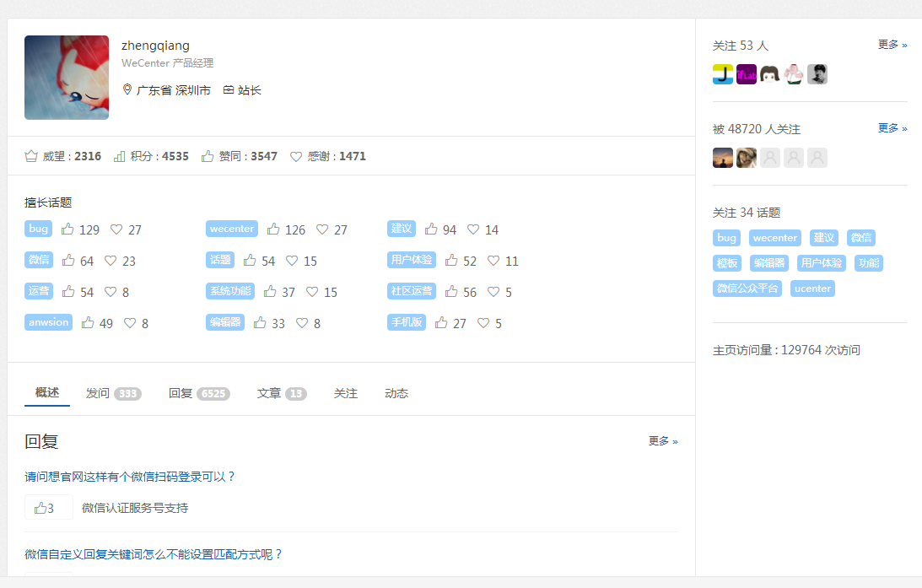Click the ucenter topic tag in sidebar

click(812, 289)
